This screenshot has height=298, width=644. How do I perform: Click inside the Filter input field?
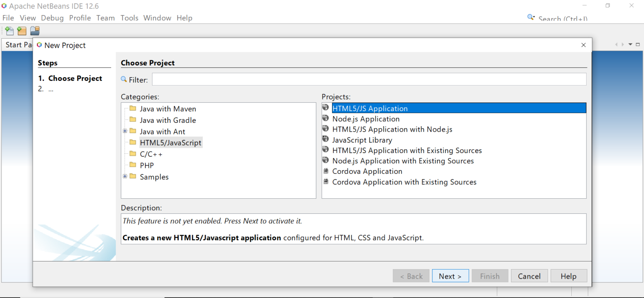pyautogui.click(x=369, y=79)
